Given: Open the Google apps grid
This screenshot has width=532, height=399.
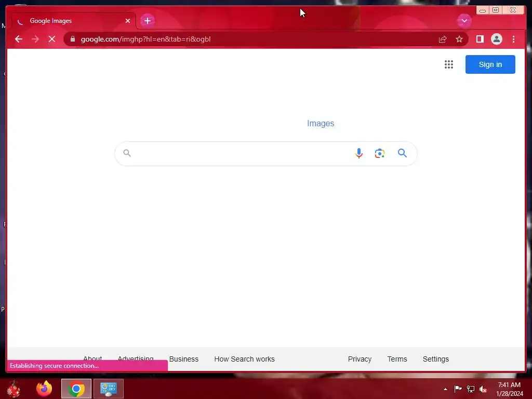Looking at the screenshot, I should (448, 64).
